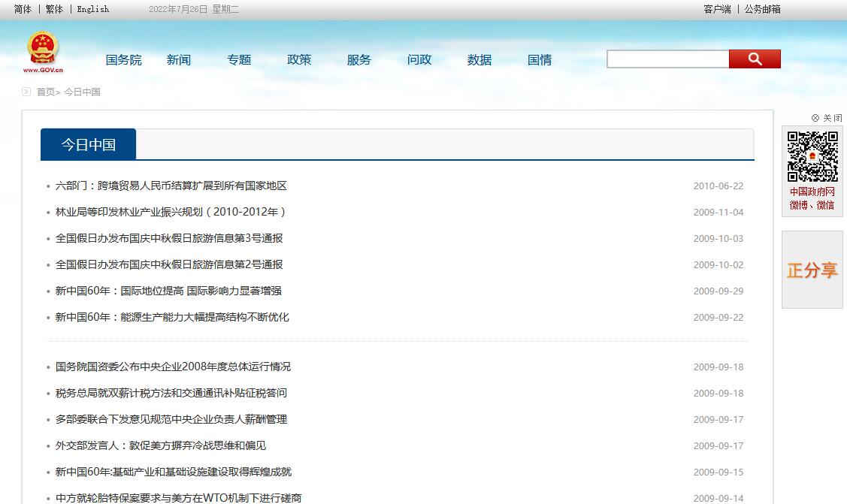
Task: Open article 全国假日办发布国庆中秋假日旅游信息第2号通报
Action: click(169, 264)
